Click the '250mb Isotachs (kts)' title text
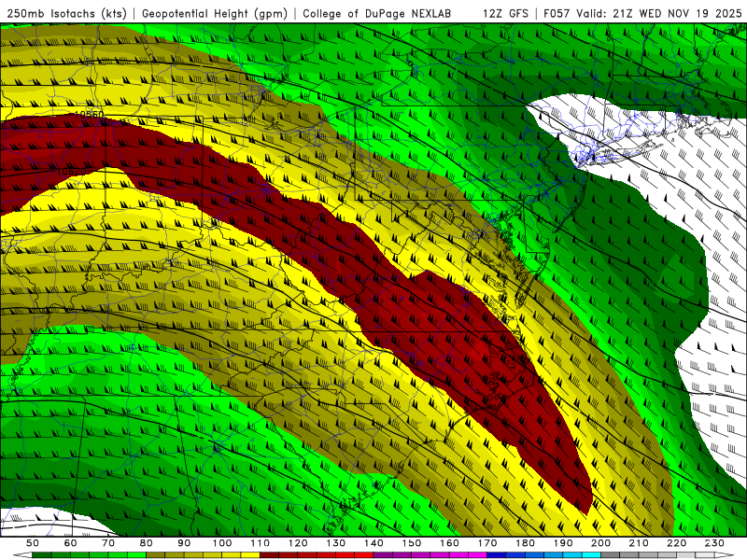 (66, 13)
